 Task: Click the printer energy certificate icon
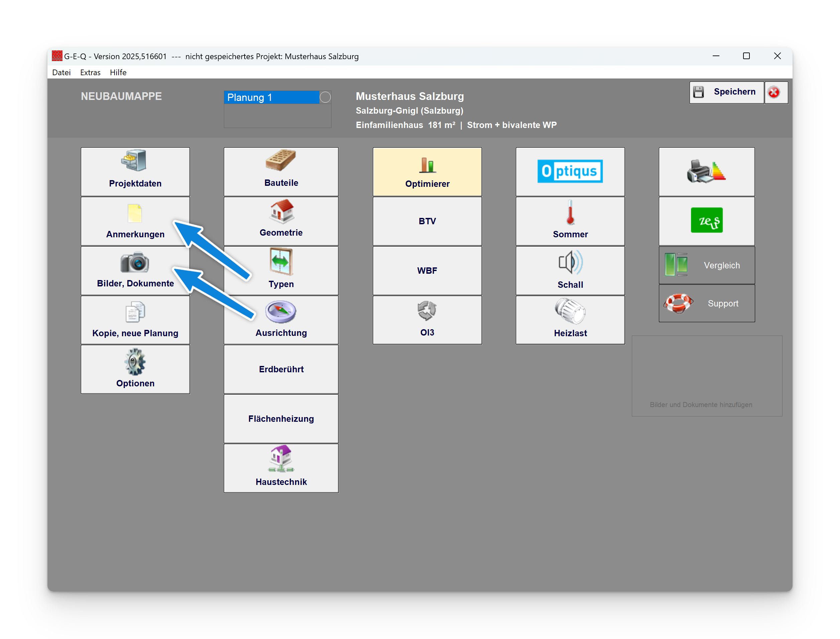click(x=707, y=172)
